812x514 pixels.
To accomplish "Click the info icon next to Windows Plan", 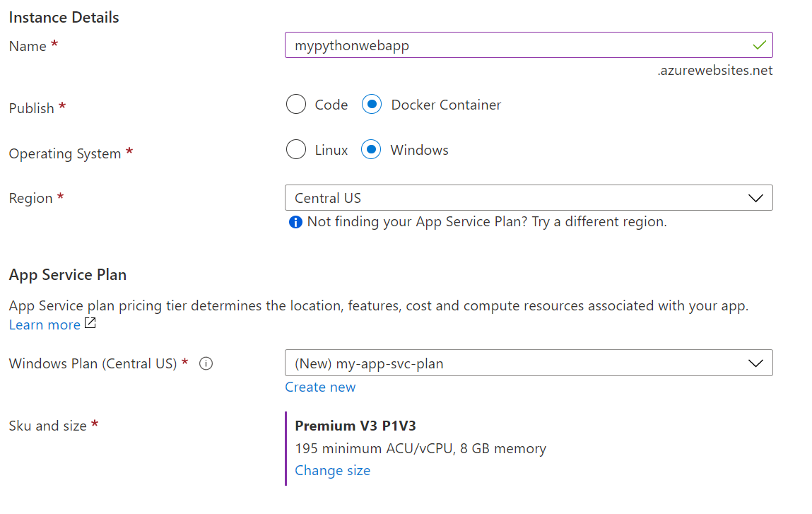I will 206,363.
